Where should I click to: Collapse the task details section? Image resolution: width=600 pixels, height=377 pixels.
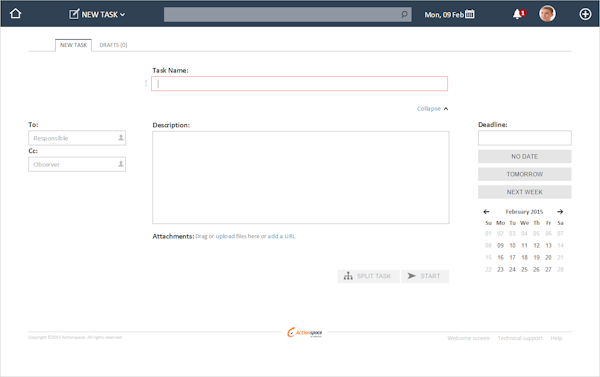(x=432, y=109)
